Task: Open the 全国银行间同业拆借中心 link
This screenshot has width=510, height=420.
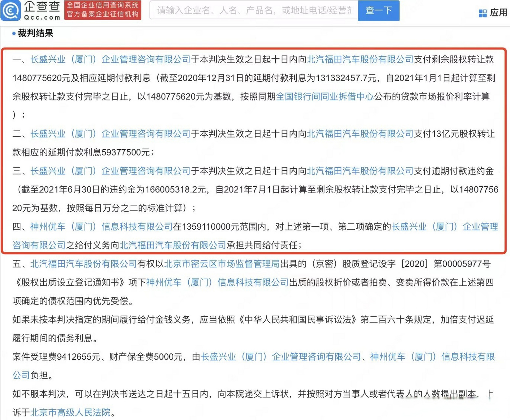Action: tap(325, 96)
